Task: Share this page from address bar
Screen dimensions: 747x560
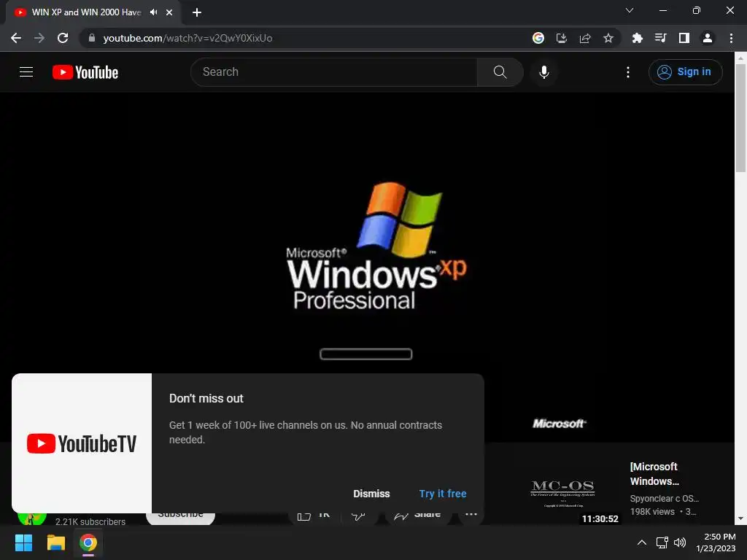Action: tap(585, 38)
